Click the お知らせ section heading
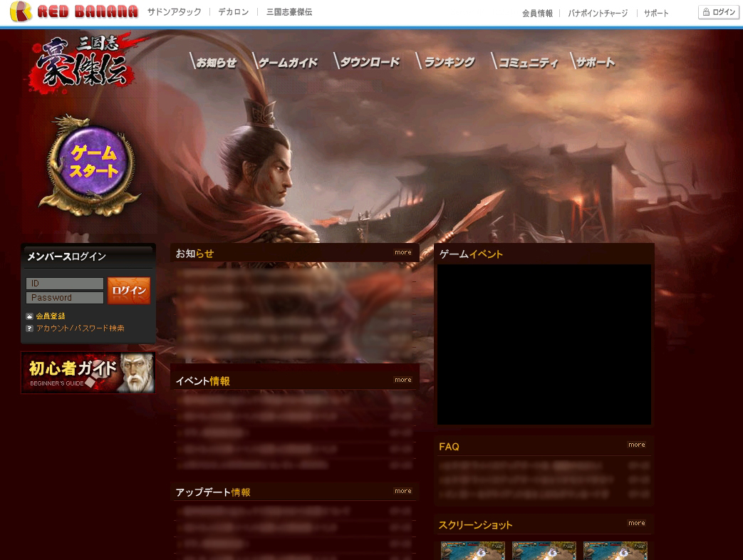743x560 pixels. 194,254
